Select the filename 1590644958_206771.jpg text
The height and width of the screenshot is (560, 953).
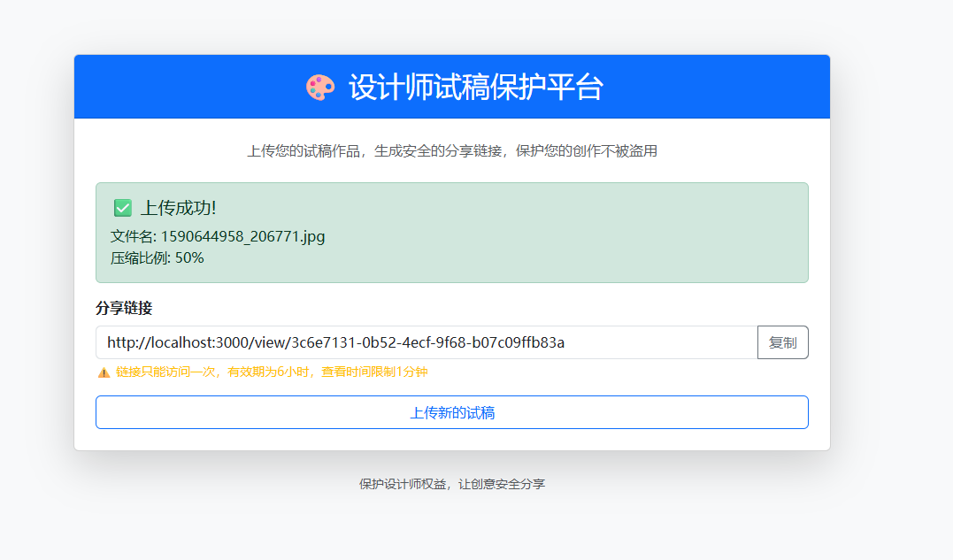(x=242, y=236)
